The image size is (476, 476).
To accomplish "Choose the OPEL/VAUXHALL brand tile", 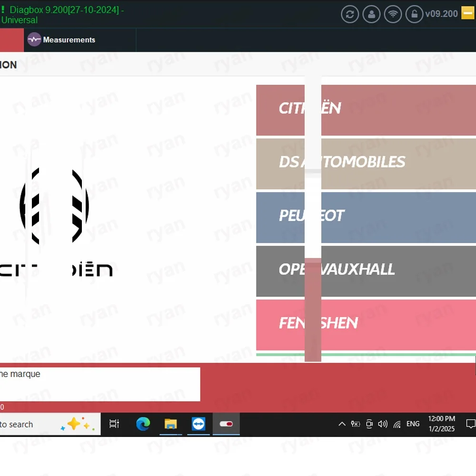I will [x=366, y=271].
